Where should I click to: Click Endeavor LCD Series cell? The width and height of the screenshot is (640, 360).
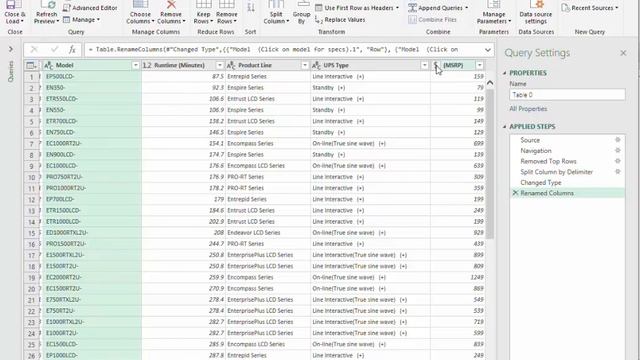(267, 233)
